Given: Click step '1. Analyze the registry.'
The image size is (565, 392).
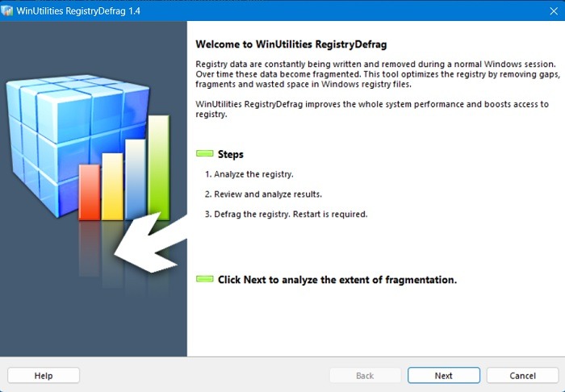Looking at the screenshot, I should (249, 174).
